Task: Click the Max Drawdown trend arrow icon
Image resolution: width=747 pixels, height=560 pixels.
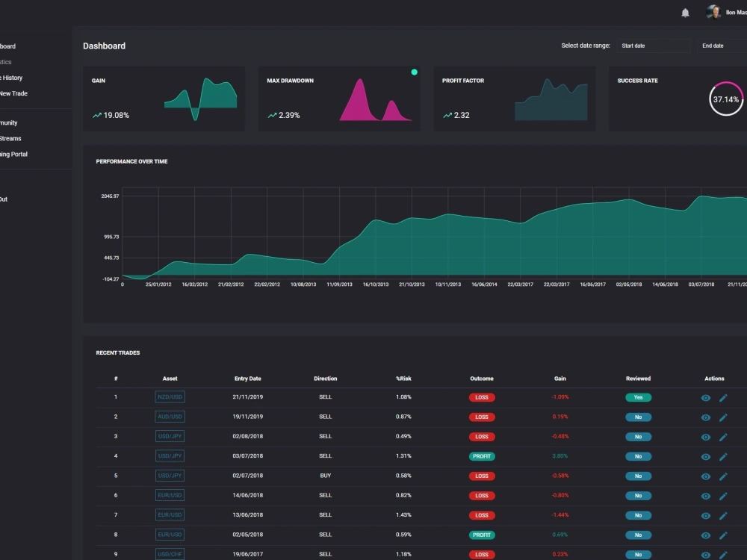Action: click(x=272, y=115)
